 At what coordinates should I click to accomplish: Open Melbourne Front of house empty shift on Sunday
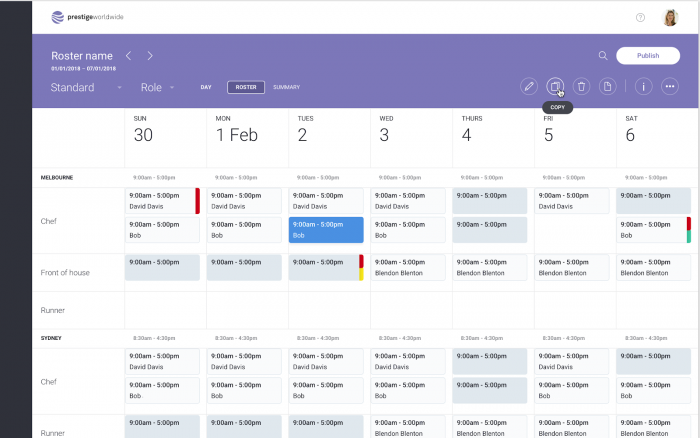[x=162, y=267]
